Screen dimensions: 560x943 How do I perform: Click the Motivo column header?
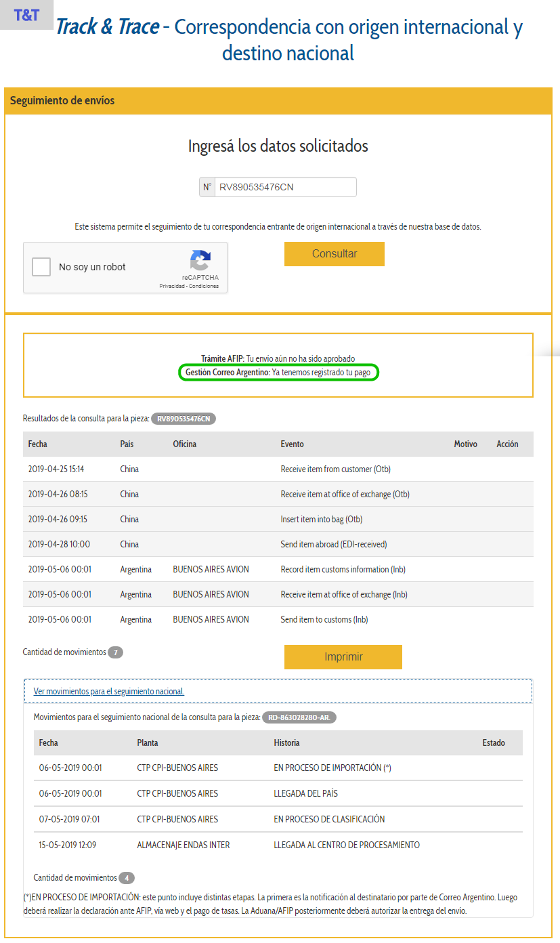tap(465, 444)
